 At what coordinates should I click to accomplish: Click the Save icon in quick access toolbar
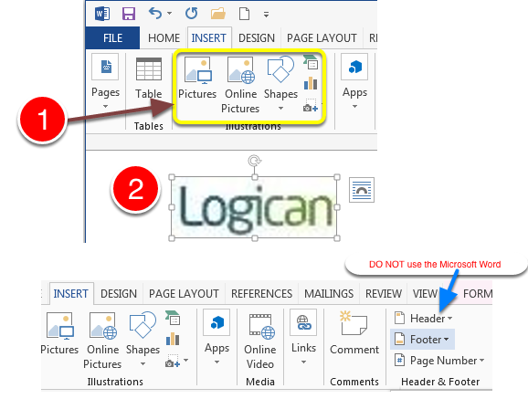click(129, 14)
